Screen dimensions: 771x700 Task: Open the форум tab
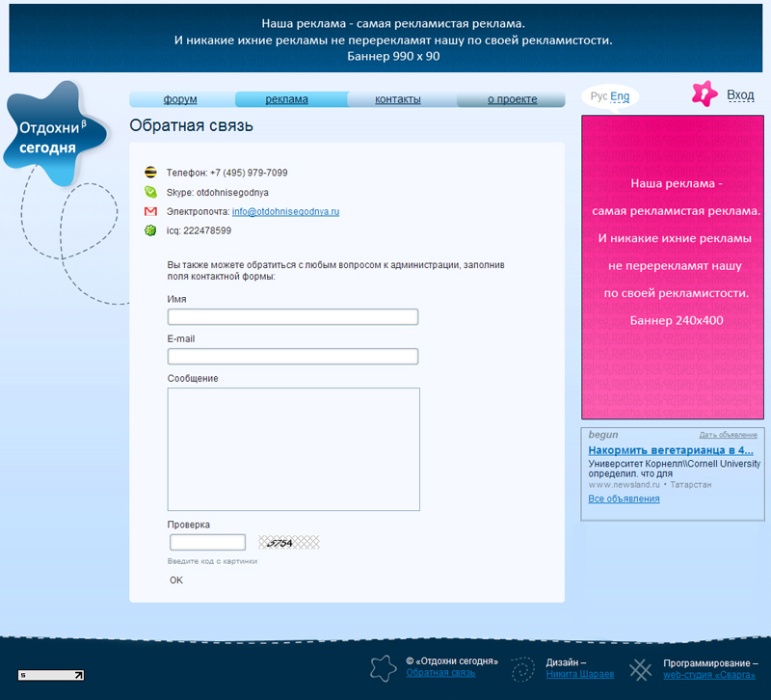(x=180, y=99)
